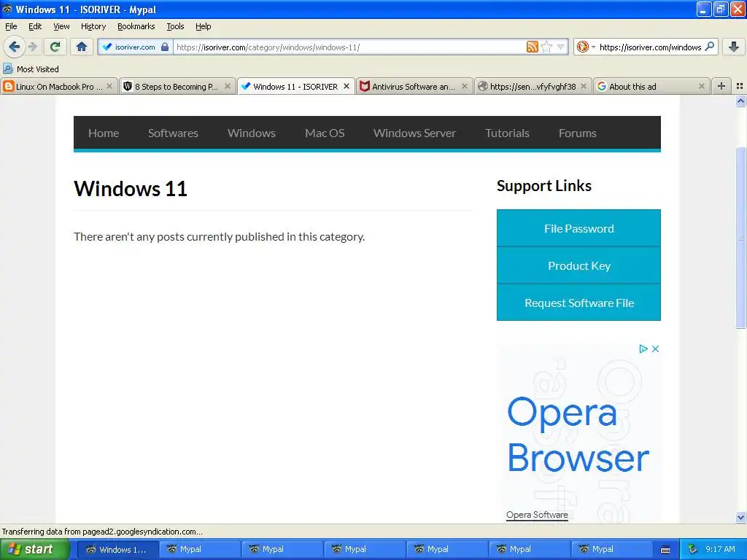Click the 9:17 AM system clock
Screen dimensions: 747x560
[720, 549]
